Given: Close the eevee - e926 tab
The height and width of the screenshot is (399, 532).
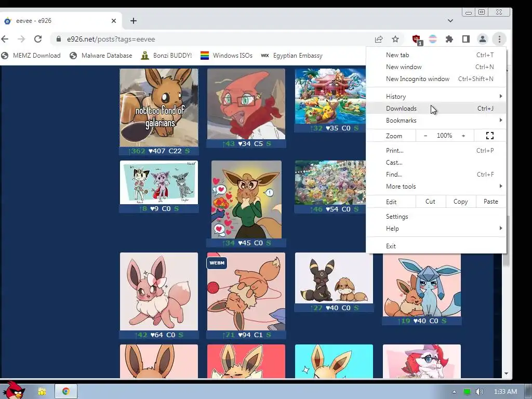Looking at the screenshot, I should (114, 21).
